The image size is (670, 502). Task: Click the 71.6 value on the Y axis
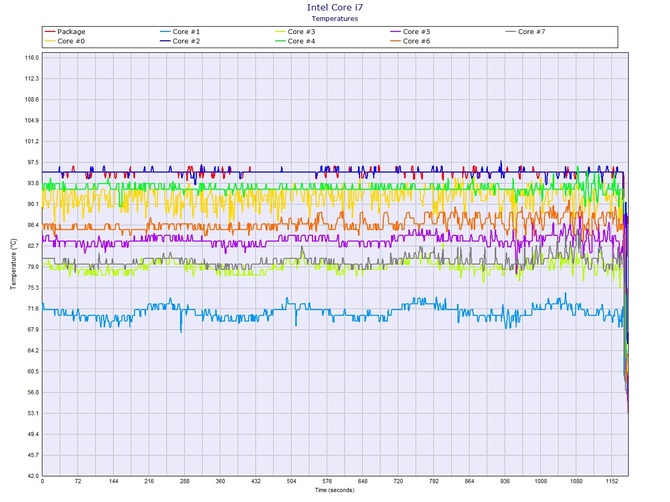click(33, 308)
